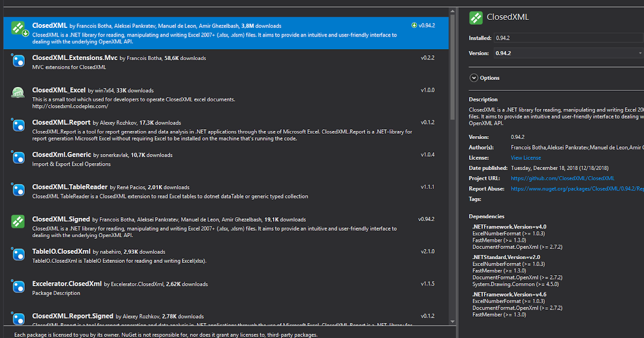Image resolution: width=644 pixels, height=338 pixels.
Task: Click the TableIO.ClosedXml package icon
Action: pyautogui.click(x=19, y=254)
